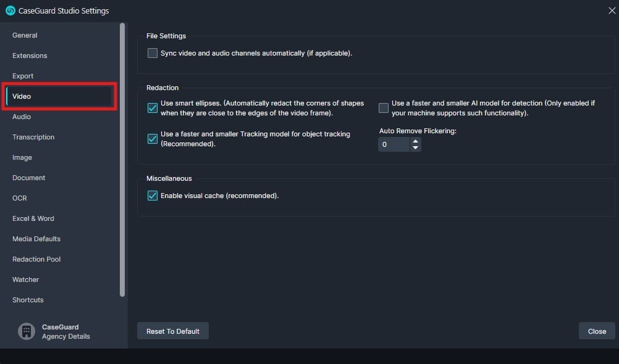Image resolution: width=619 pixels, height=364 pixels.
Task: Increase Auto Remove Flickering value with up arrow
Action: (x=416, y=141)
